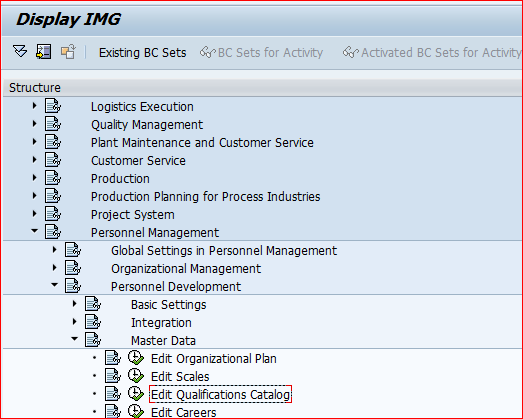The height and width of the screenshot is (419, 523).
Task: Run the Edit Qualifications Catalog activity clock icon
Action: (136, 394)
